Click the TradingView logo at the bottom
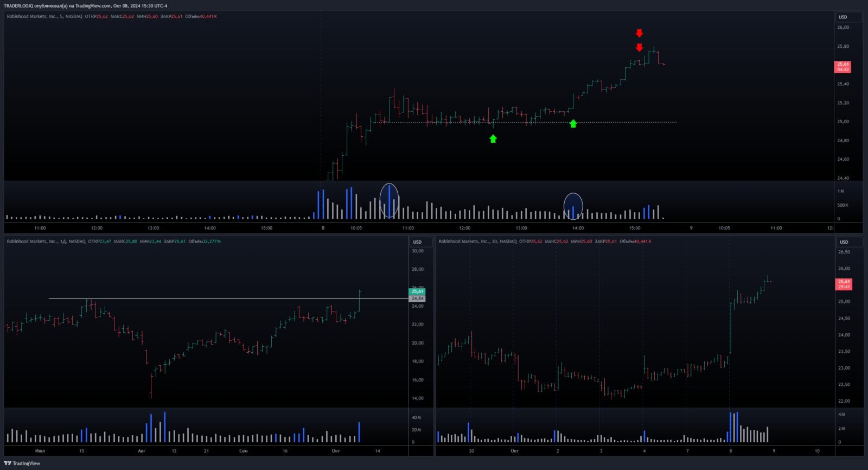Image resolution: width=868 pixels, height=470 pixels. [x=22, y=463]
